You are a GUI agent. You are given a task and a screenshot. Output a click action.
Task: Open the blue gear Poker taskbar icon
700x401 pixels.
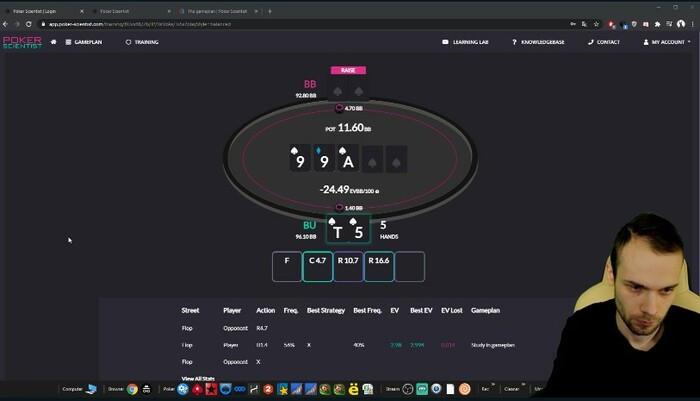click(183, 389)
